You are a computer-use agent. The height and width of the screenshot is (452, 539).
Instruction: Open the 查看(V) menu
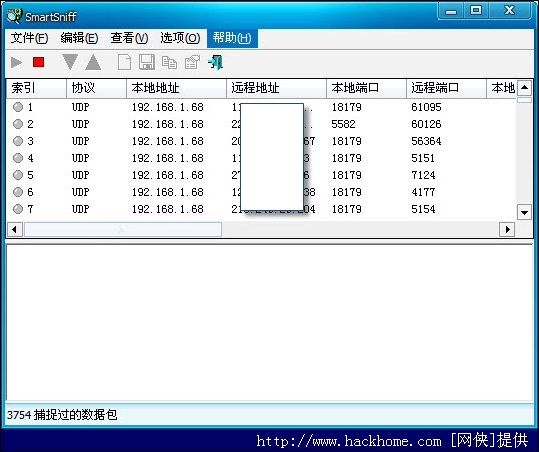pos(129,38)
